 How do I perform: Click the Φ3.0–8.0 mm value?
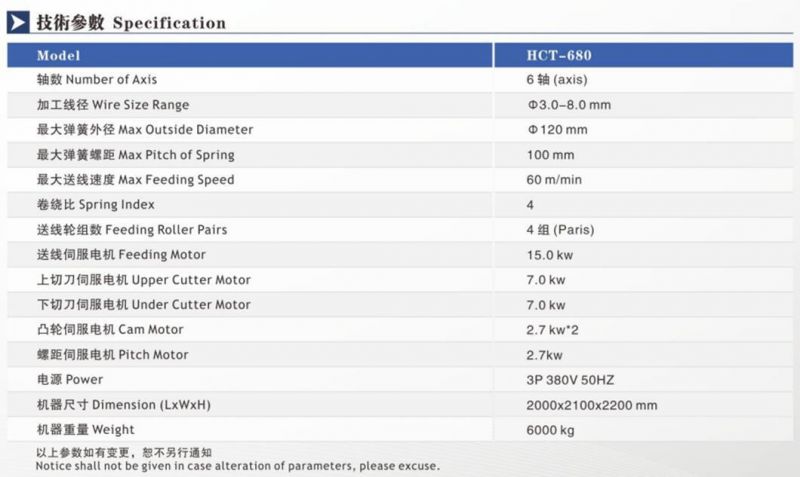tap(569, 105)
